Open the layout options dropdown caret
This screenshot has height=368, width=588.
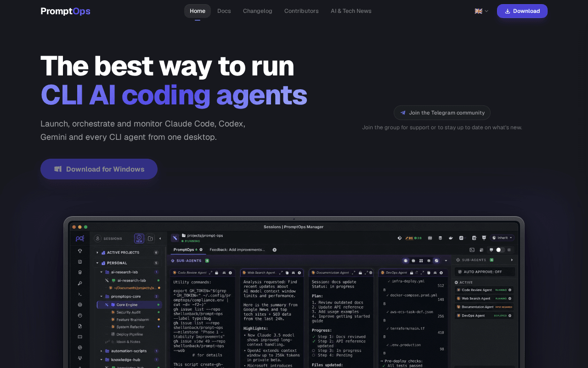click(x=446, y=261)
